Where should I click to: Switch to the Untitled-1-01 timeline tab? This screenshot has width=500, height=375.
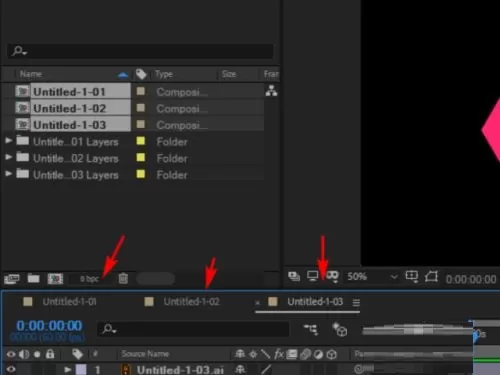click(69, 302)
